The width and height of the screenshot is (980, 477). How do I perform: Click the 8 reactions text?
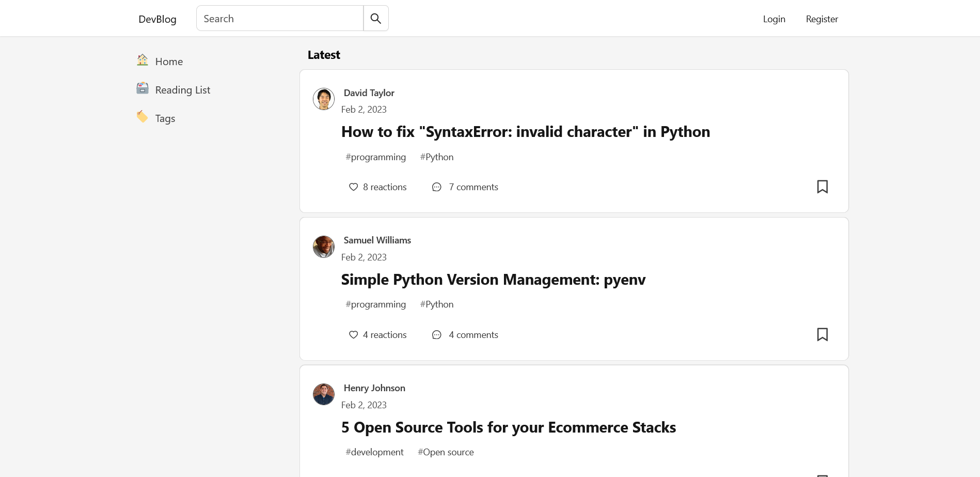pos(385,187)
